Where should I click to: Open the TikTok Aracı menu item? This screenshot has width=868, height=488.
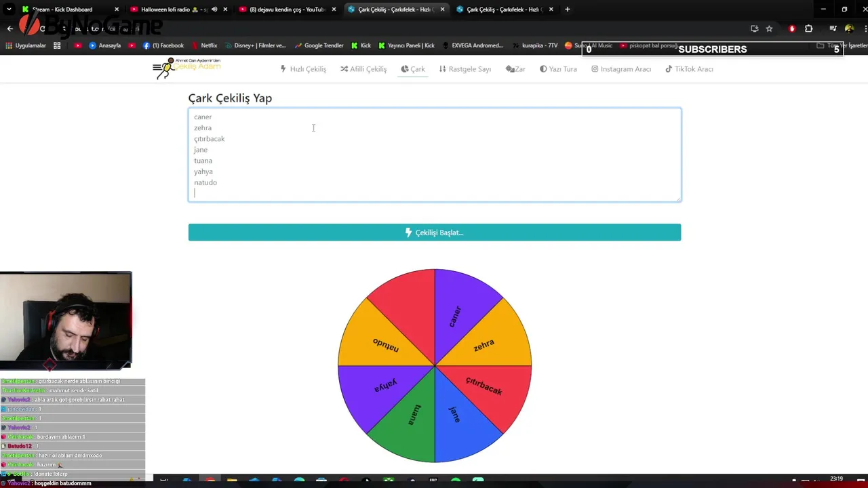(689, 69)
